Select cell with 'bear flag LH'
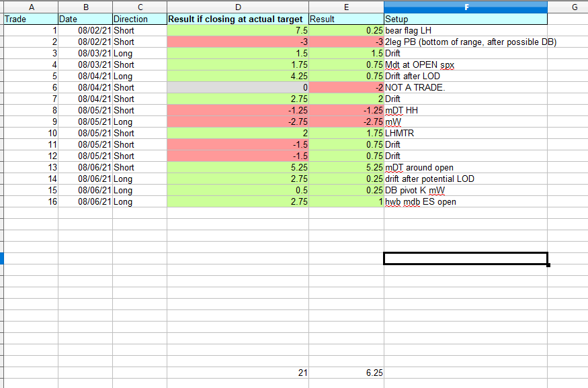Viewport: 588px width, 388px height. click(x=466, y=31)
